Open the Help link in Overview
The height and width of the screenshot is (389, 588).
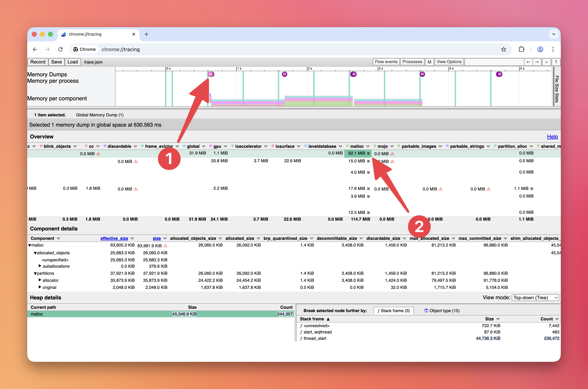pyautogui.click(x=552, y=137)
